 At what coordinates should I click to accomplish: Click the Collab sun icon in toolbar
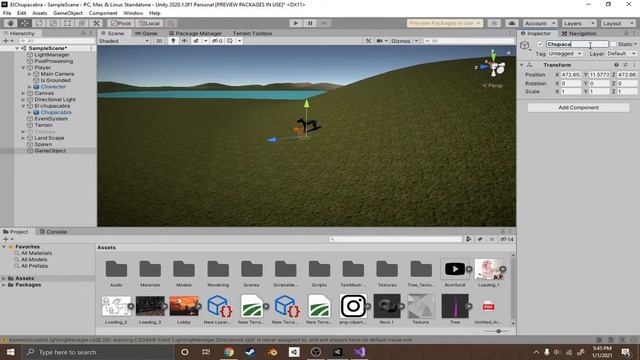(x=494, y=23)
